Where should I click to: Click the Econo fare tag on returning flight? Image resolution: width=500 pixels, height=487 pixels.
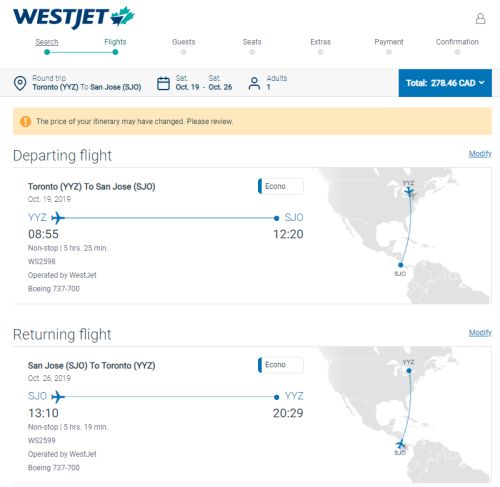[281, 365]
